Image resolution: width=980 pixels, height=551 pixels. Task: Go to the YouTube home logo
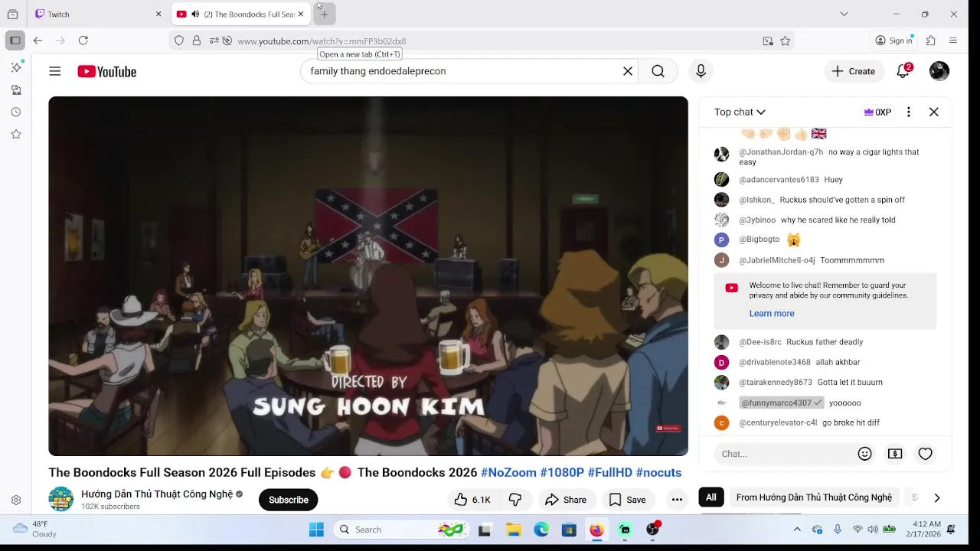pyautogui.click(x=107, y=71)
